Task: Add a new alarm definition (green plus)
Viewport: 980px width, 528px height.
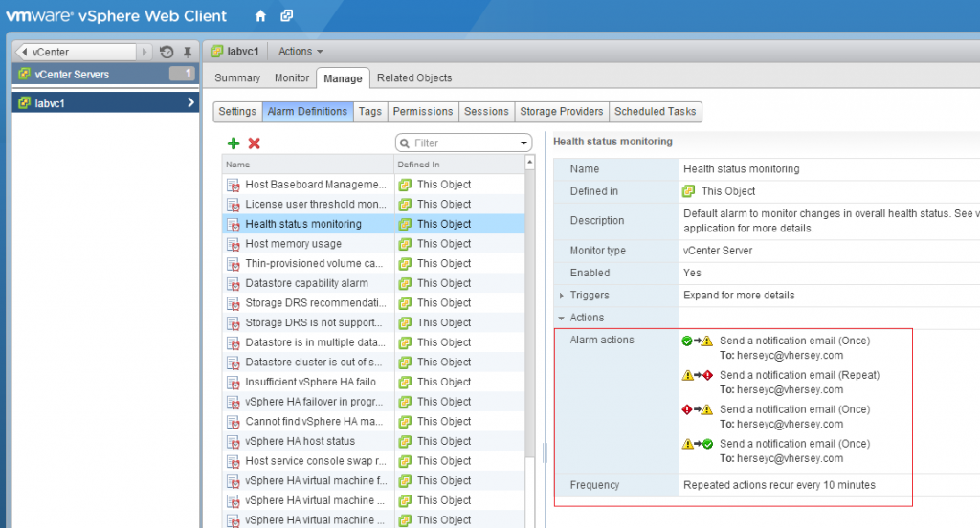Action: tap(234, 143)
